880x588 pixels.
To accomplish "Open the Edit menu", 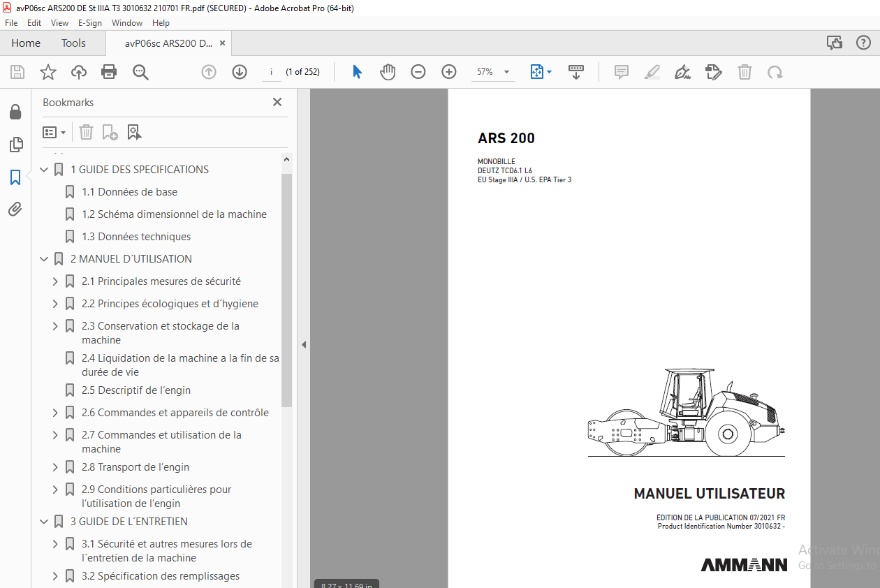I will pos(34,23).
